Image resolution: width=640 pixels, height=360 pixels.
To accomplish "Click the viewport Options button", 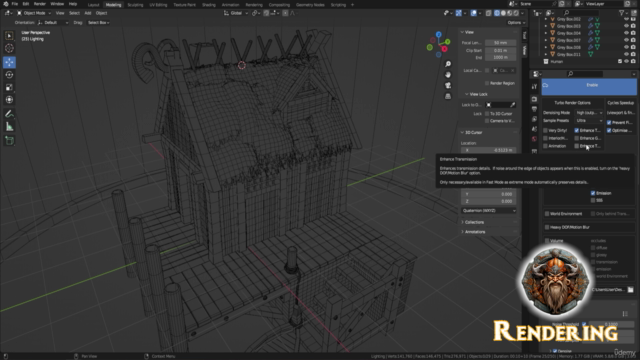I will tap(516, 22).
